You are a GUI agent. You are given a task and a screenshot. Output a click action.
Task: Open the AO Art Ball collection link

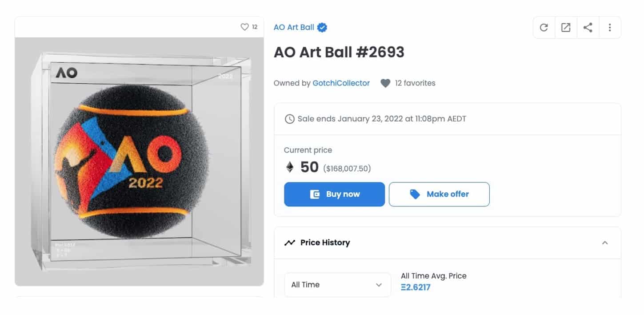pos(294,27)
